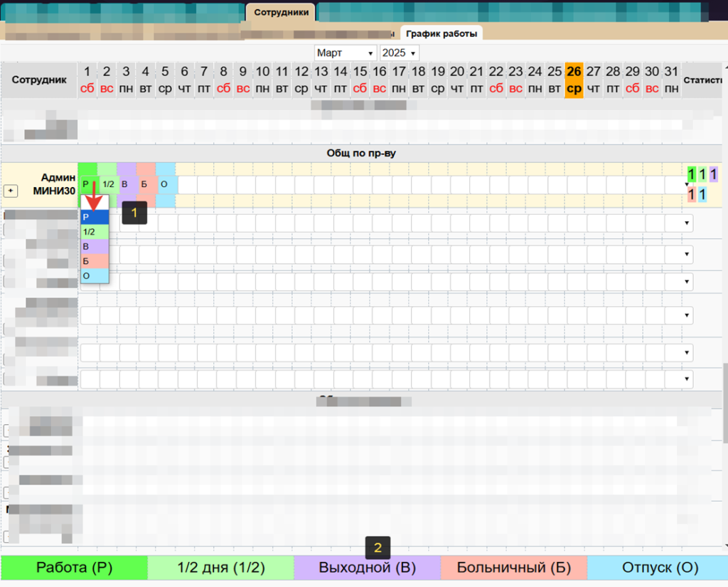
Task: Select purple В option in dropdown list
Action: [95, 246]
